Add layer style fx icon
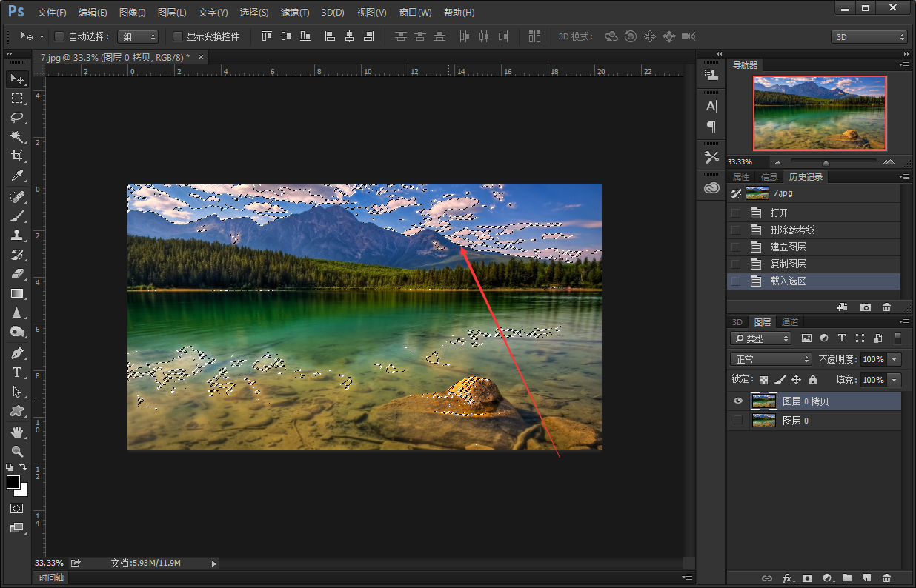 tap(788, 578)
